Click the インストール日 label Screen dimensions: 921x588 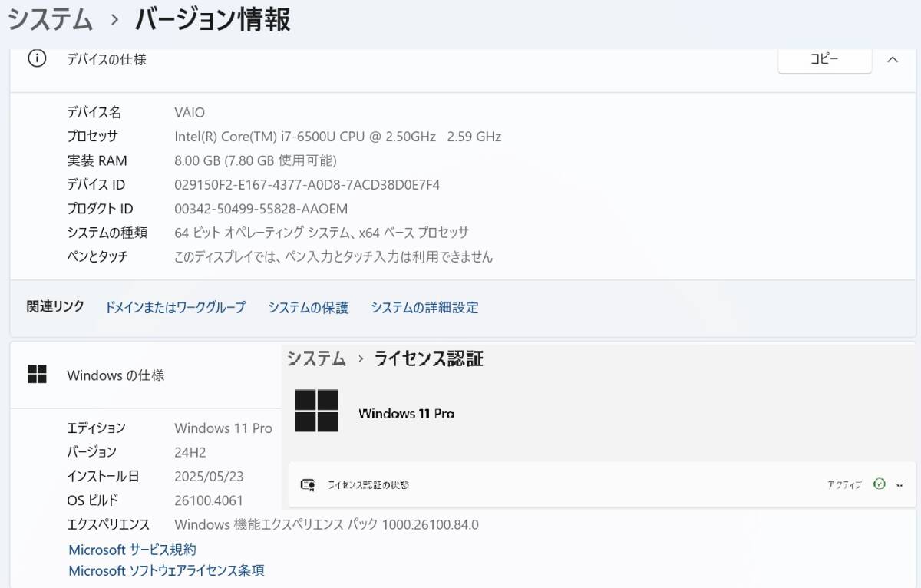click(103, 477)
